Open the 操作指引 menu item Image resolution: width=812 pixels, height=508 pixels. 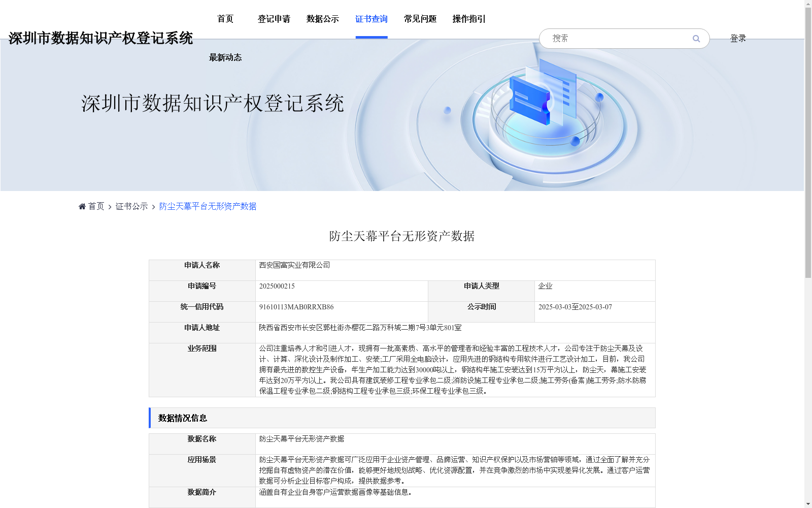tap(469, 19)
